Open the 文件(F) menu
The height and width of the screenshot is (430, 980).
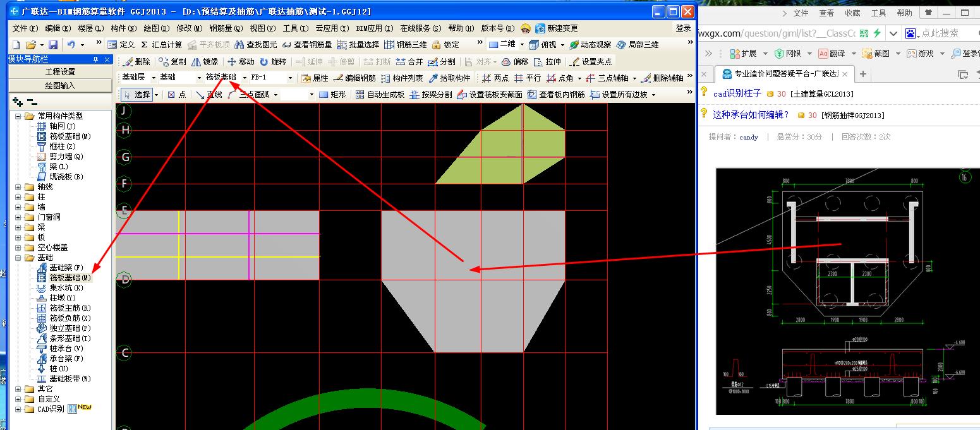25,28
